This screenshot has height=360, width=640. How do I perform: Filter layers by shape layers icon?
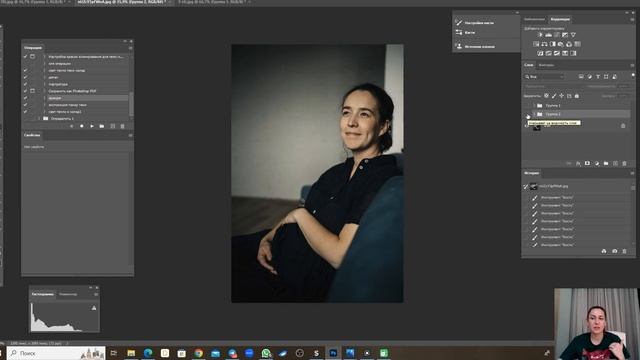(606, 77)
